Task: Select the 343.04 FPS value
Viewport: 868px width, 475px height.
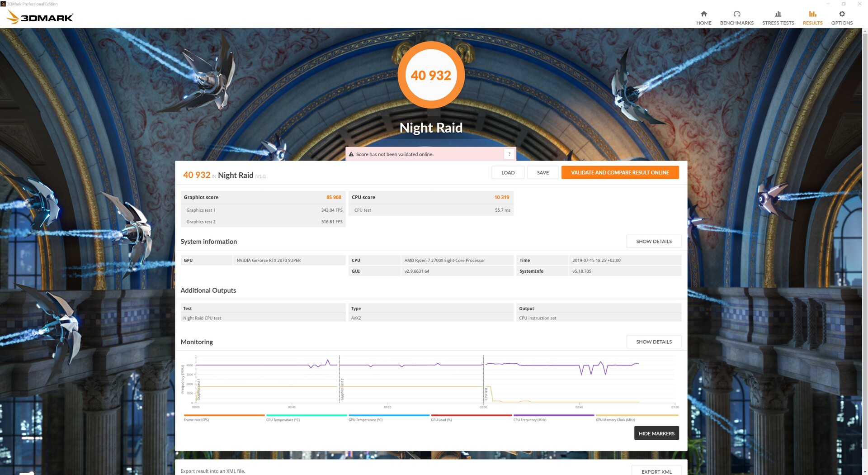Action: point(332,210)
